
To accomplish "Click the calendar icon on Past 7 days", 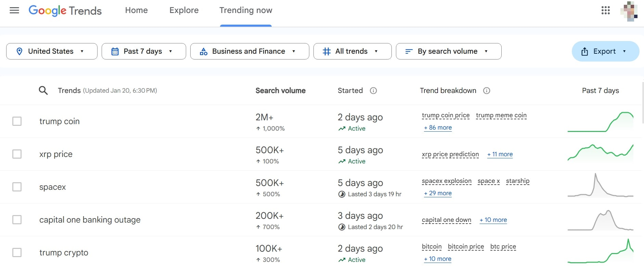I will click(115, 51).
